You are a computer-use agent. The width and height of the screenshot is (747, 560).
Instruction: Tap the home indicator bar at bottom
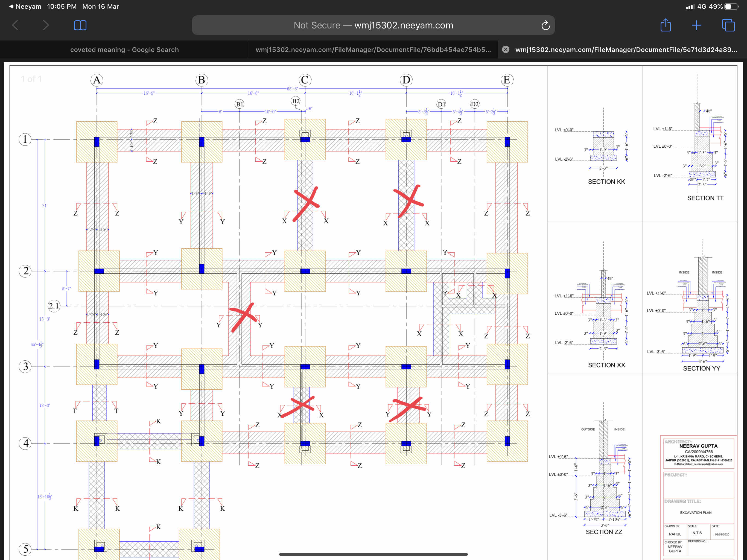click(x=373, y=554)
